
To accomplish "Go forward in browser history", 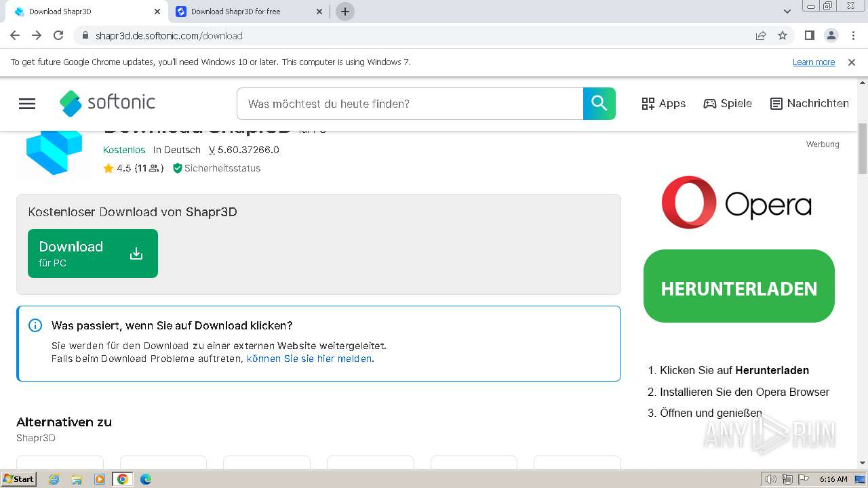I will [37, 35].
